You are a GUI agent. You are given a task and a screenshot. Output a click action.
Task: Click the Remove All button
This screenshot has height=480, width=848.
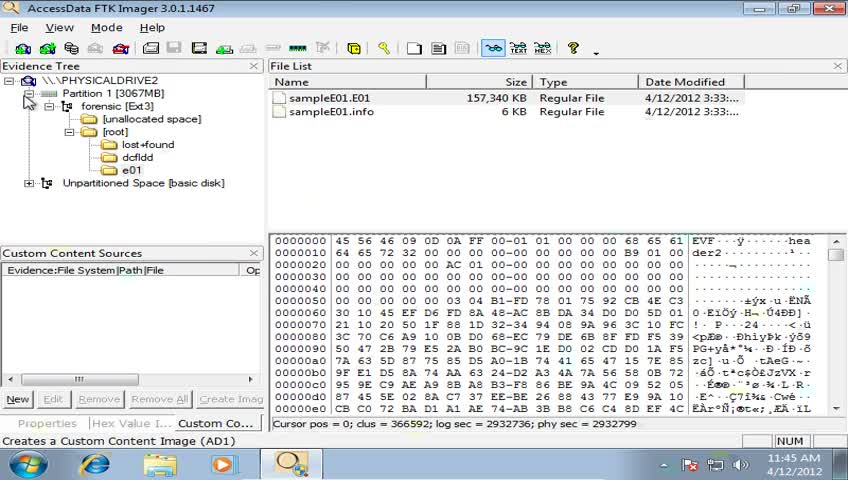[160, 399]
